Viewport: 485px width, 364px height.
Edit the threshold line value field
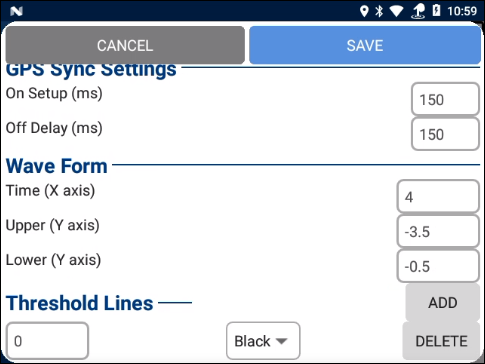[x=47, y=341]
